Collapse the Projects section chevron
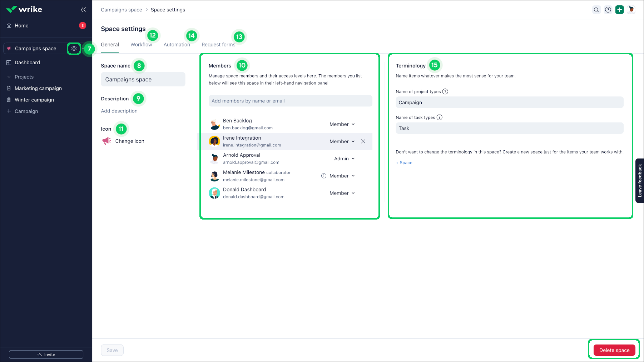644x362 pixels. click(9, 77)
